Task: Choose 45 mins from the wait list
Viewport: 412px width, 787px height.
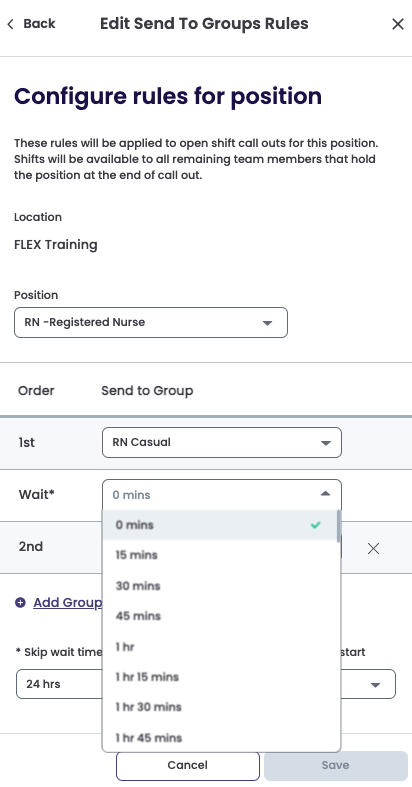Action: [221, 616]
